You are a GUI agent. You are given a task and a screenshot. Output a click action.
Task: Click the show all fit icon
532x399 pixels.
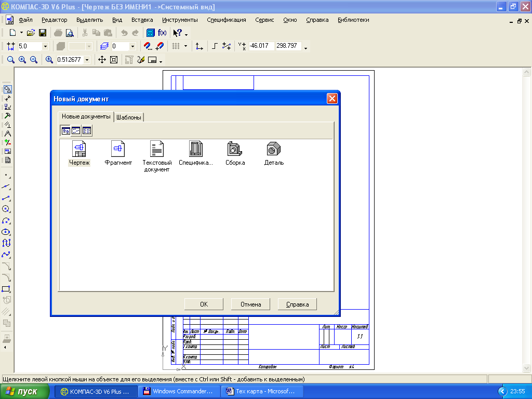(x=114, y=60)
